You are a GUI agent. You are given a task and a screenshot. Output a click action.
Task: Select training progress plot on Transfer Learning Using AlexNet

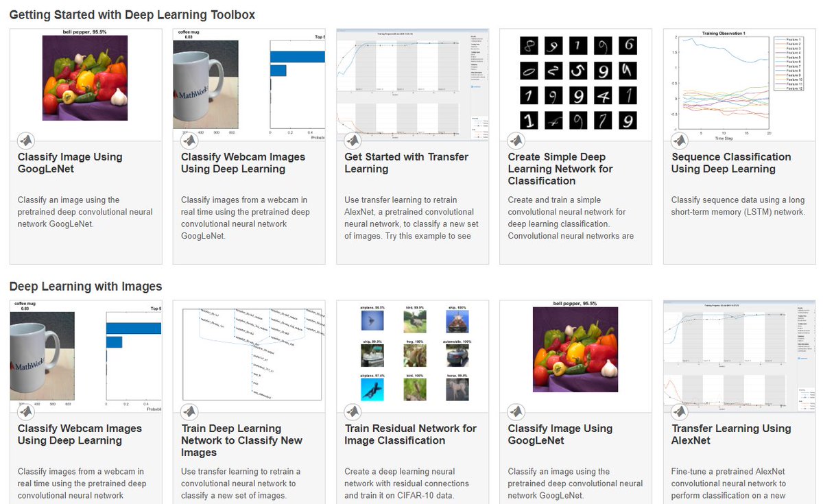739,356
